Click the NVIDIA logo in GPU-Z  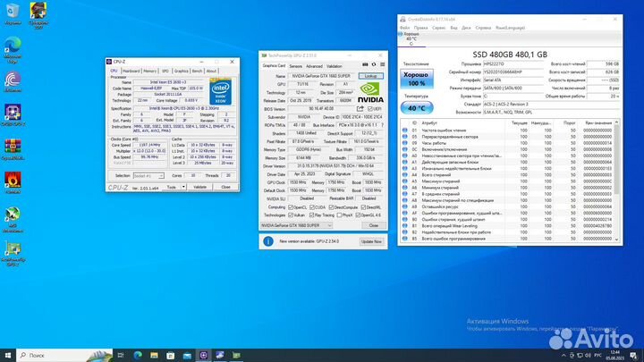[370, 93]
